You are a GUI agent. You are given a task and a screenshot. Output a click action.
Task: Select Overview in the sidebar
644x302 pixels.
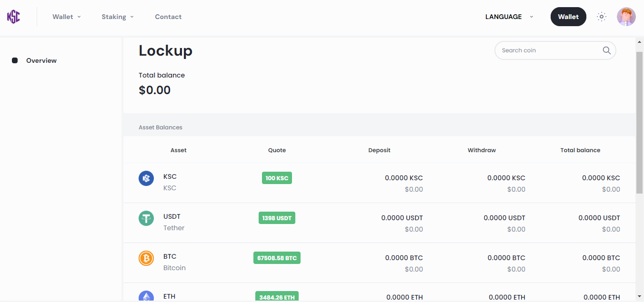point(41,60)
